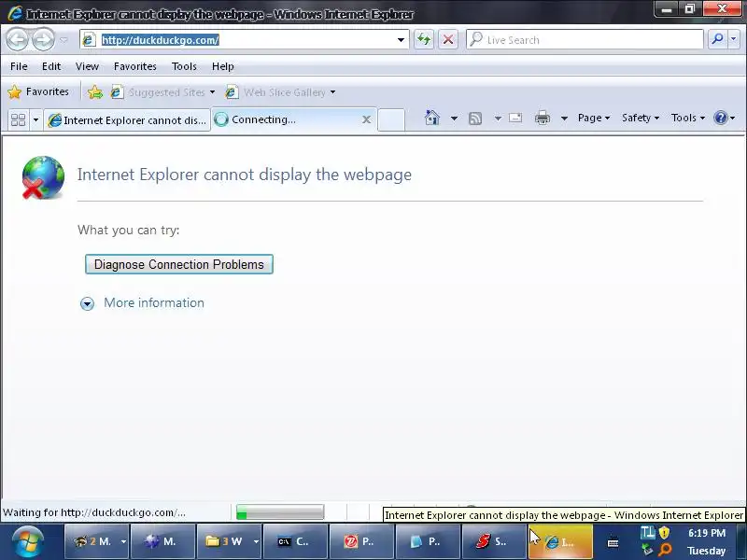The height and width of the screenshot is (560, 747).
Task: Click the 6:19 PM taskbar clock
Action: point(707,533)
